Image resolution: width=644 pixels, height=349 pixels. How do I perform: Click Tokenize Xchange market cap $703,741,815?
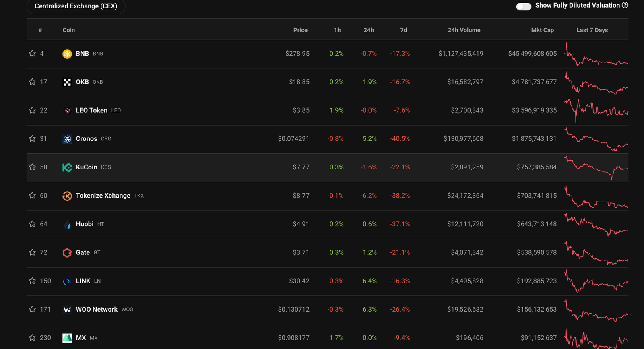[537, 196]
